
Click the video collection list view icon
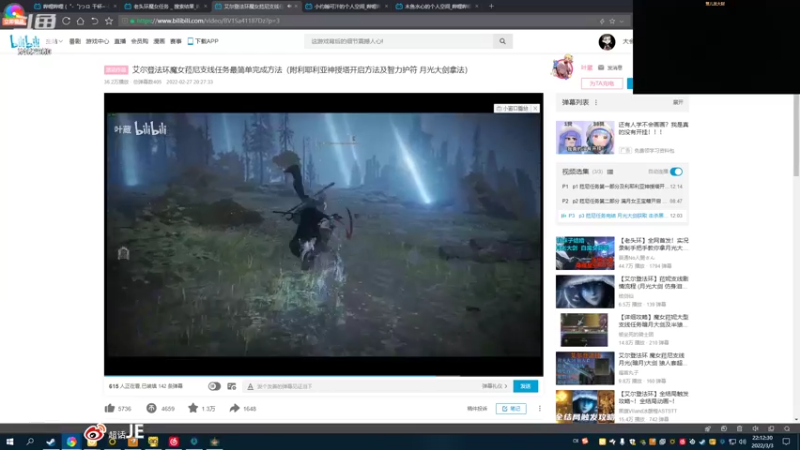click(610, 172)
